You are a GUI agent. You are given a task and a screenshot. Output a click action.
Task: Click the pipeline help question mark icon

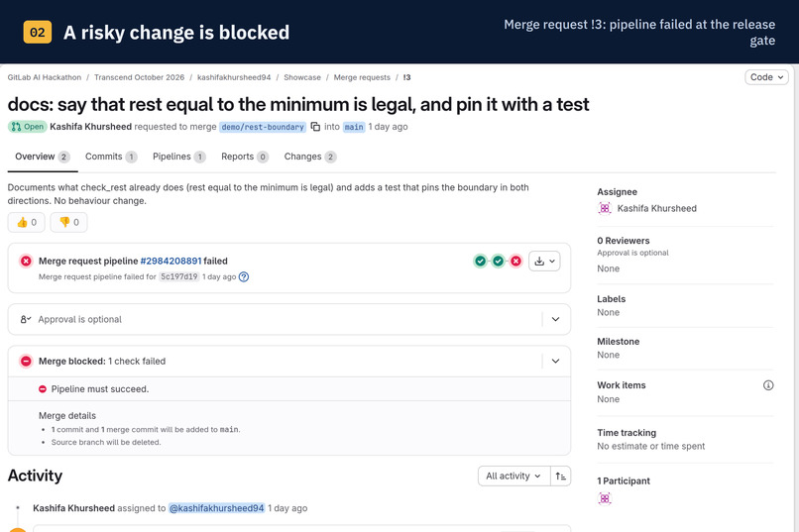[244, 277]
